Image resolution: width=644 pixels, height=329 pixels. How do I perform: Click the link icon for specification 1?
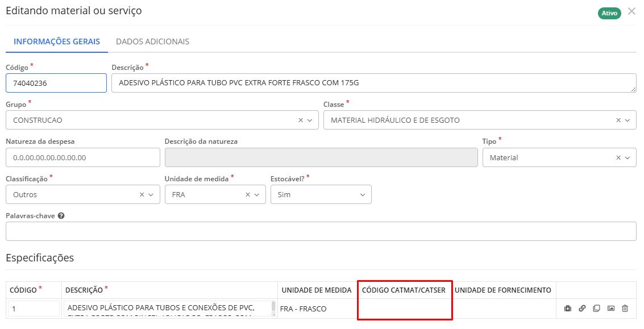tap(582, 308)
